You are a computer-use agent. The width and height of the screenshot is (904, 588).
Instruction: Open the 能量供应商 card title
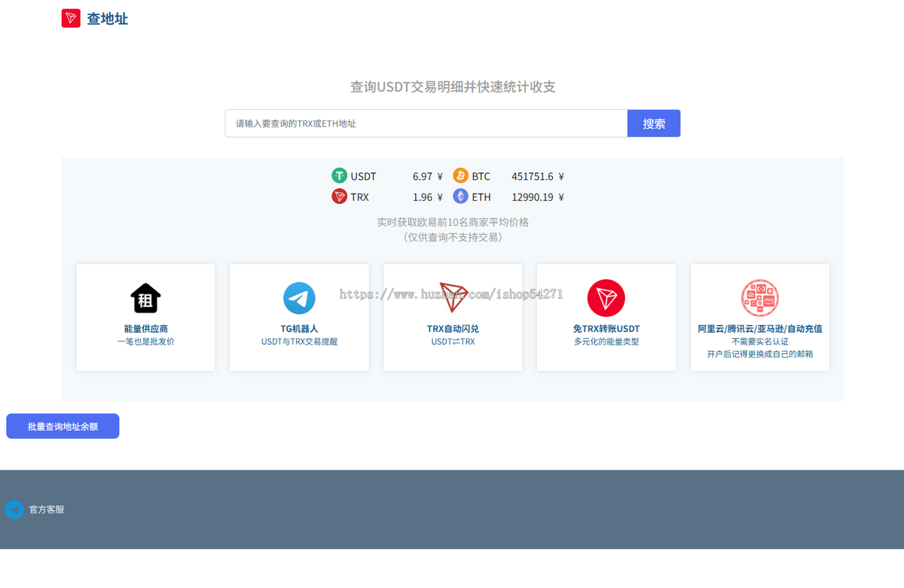[x=145, y=329]
